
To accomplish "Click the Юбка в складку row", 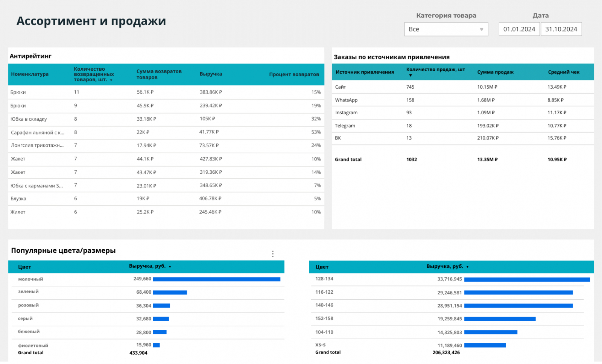I will click(x=166, y=120).
